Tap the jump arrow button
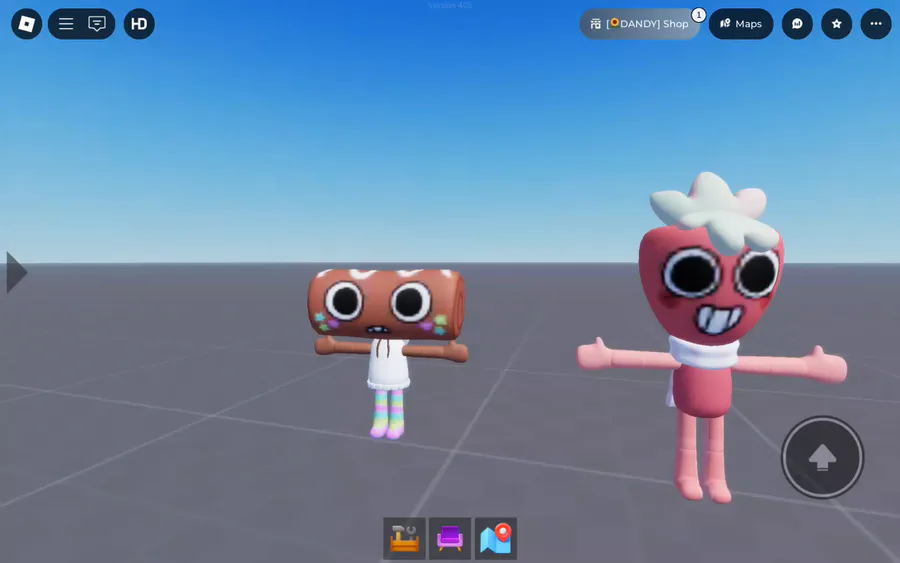The height and width of the screenshot is (563, 900). pyautogui.click(x=823, y=457)
